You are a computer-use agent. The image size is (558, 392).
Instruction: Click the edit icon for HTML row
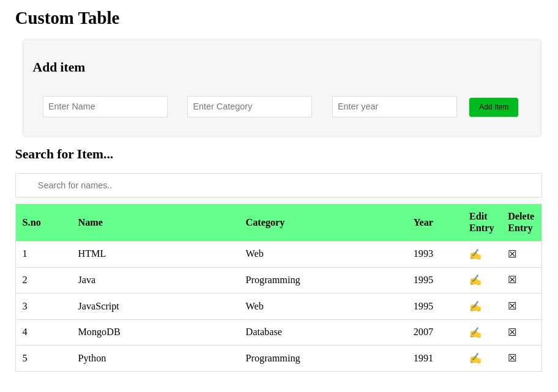(x=475, y=254)
